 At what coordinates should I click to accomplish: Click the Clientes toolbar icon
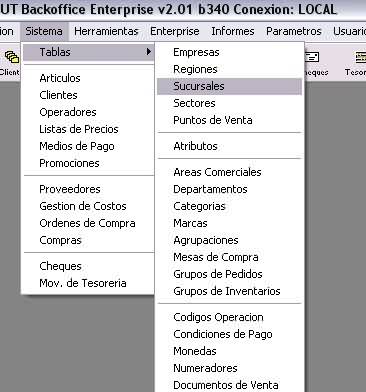(10, 62)
